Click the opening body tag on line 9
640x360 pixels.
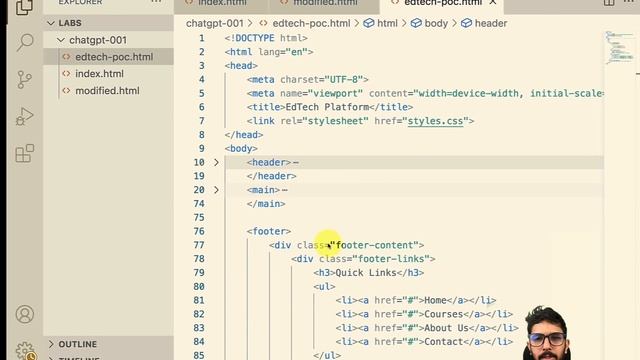(241, 149)
